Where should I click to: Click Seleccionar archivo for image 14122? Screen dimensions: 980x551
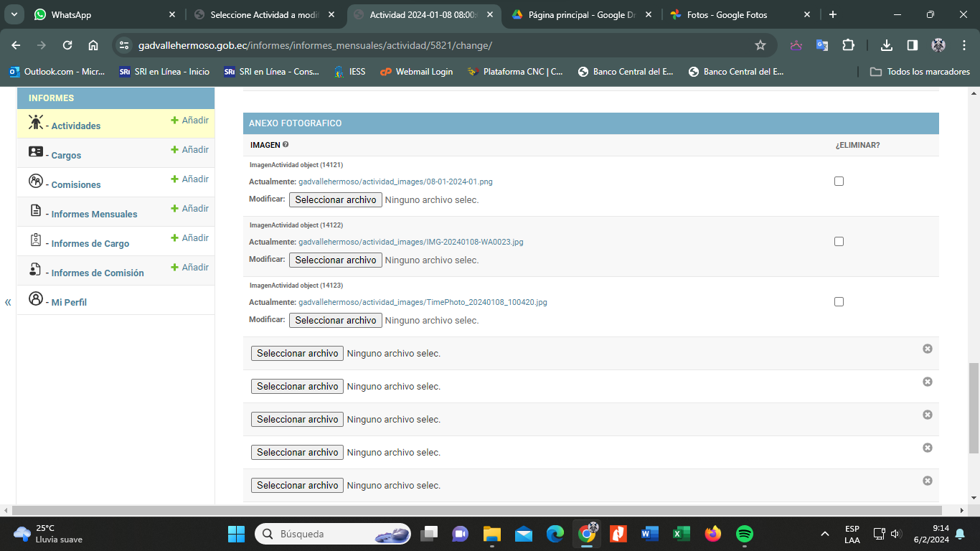coord(335,260)
